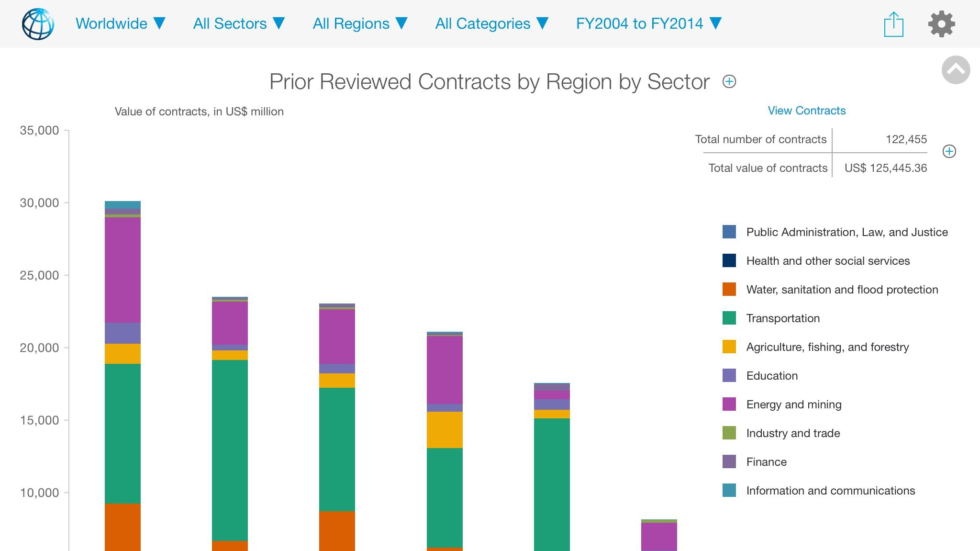Screen dimensions: 980x551
Task: Open the View Contracts link
Action: coord(807,111)
